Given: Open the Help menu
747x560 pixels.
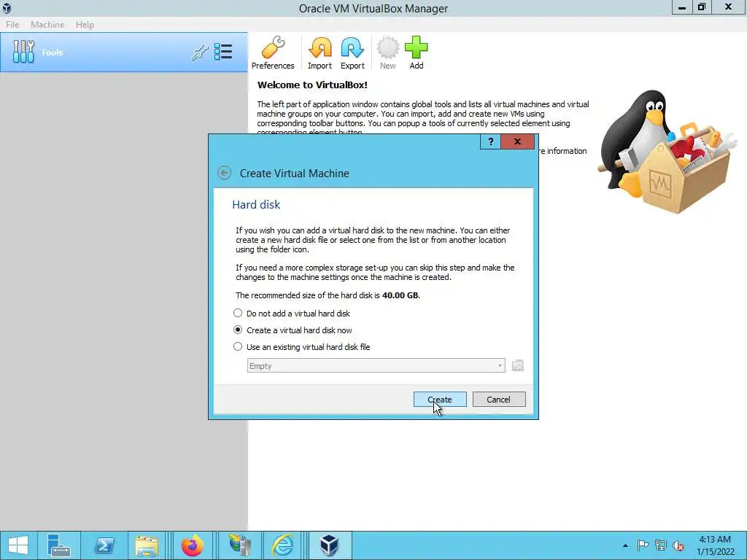Looking at the screenshot, I should click(x=85, y=24).
